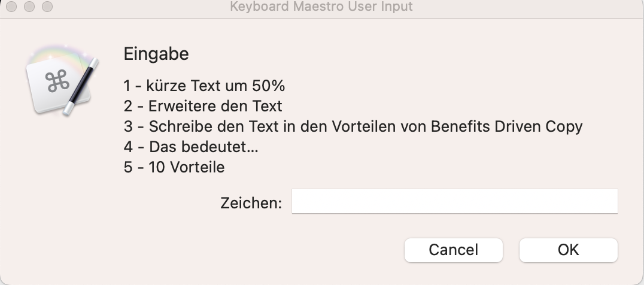Click the words 'Benefits Driven Copy'
Screen dimensions: 644x285
(x=507, y=126)
